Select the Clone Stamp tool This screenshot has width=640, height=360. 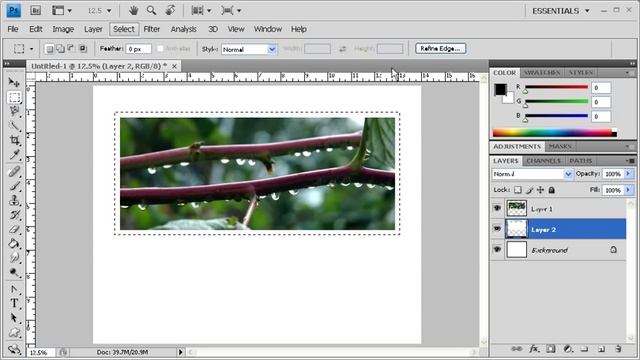click(14, 200)
